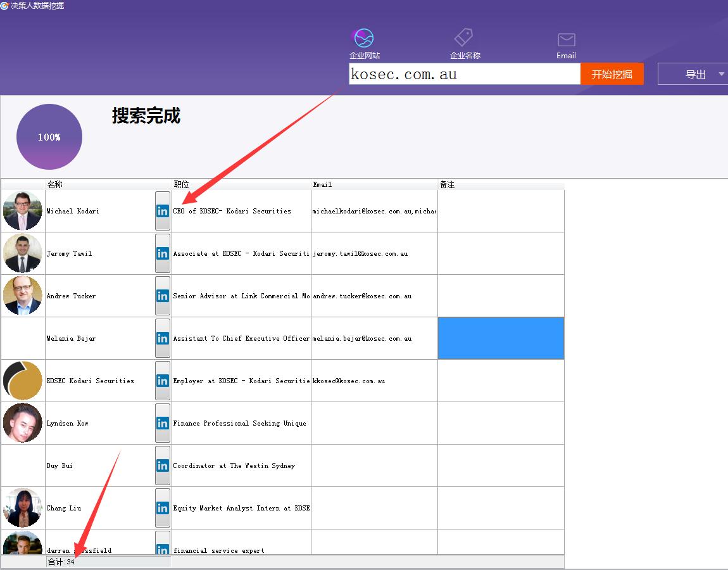The image size is (728, 570).
Task: Click the 合计:34 total count in footer
Action: [x=61, y=562]
